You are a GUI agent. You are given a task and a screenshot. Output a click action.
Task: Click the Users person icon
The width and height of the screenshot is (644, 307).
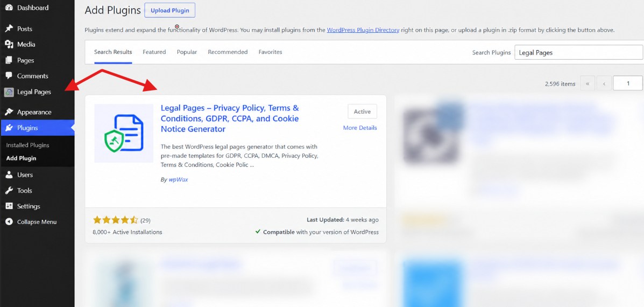[9, 175]
